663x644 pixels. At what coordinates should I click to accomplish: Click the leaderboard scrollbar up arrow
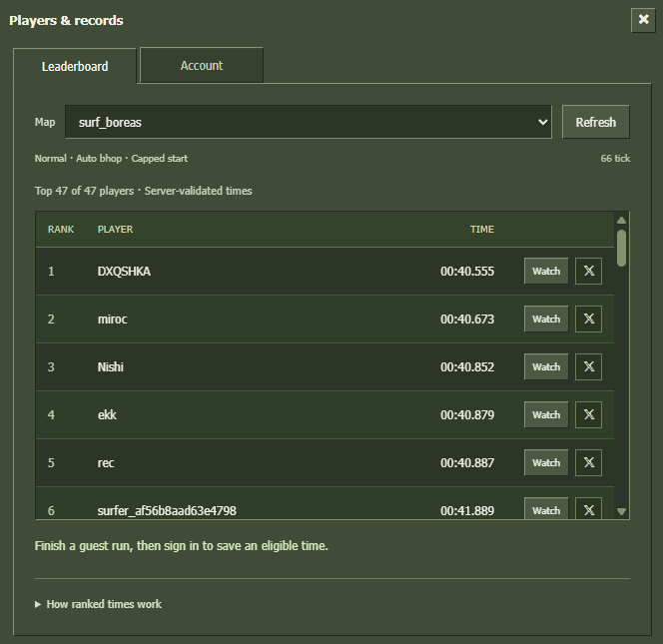coord(621,220)
